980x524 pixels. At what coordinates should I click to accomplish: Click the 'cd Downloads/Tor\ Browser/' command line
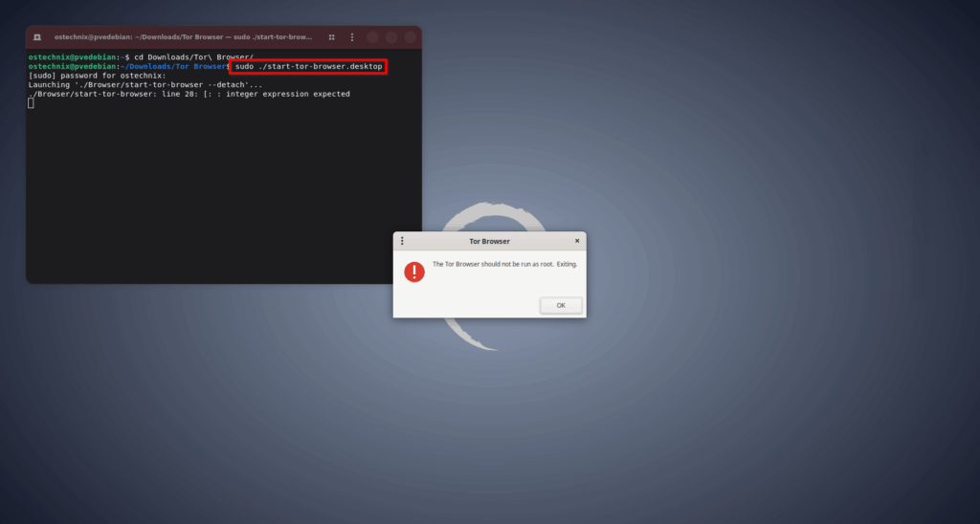tap(193, 57)
